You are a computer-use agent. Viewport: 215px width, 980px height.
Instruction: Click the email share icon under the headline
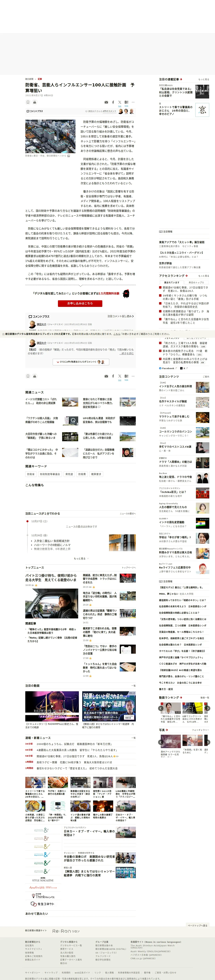pos(106,102)
